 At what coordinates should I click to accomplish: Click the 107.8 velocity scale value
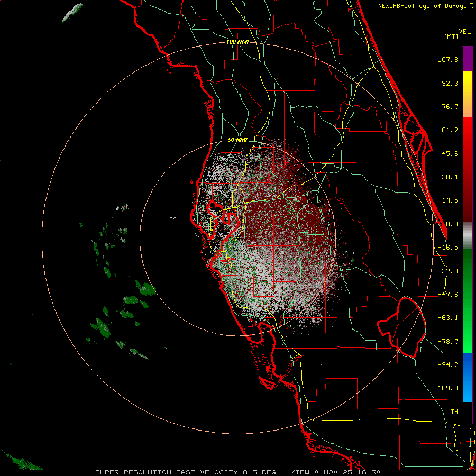448,59
